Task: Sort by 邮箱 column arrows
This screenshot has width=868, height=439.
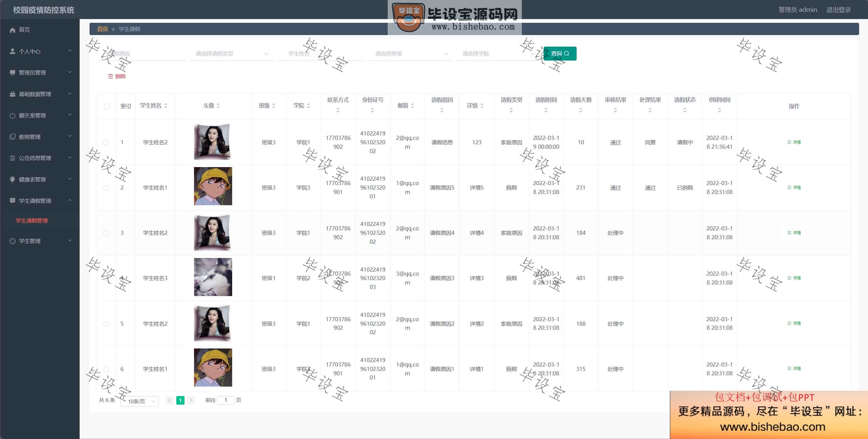Action: (413, 106)
